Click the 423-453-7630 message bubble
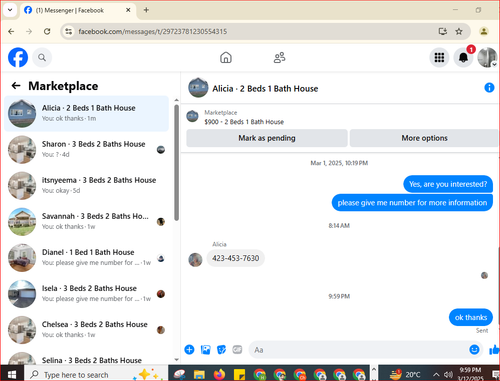The width and height of the screenshot is (500, 381). (x=236, y=258)
